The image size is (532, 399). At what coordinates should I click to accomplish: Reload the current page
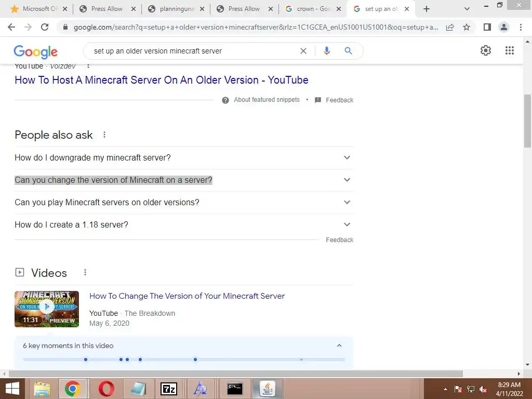[x=45, y=27]
